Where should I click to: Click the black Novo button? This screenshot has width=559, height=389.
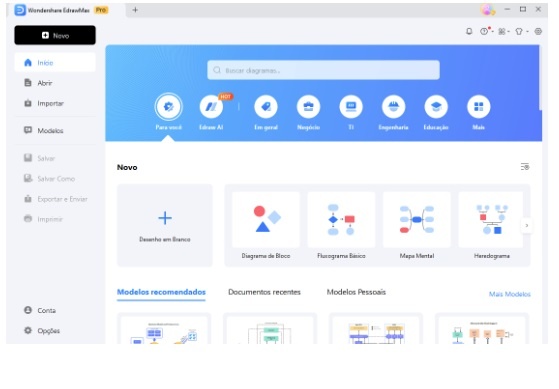tap(55, 35)
